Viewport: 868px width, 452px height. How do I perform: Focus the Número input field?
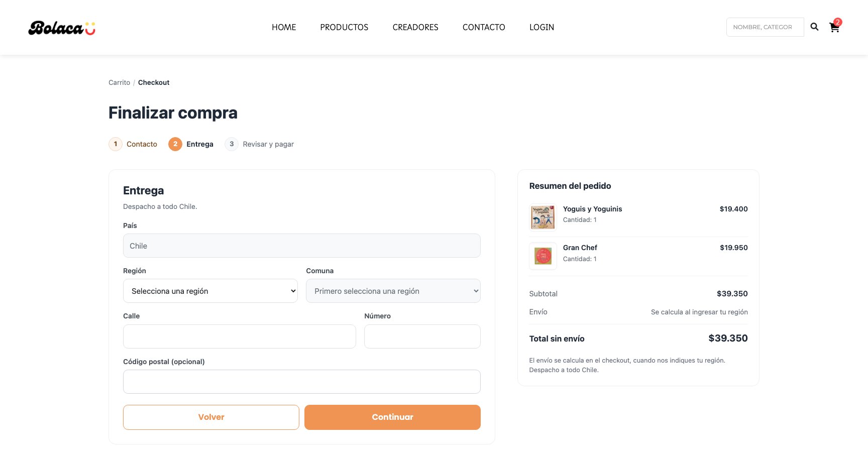(x=422, y=336)
